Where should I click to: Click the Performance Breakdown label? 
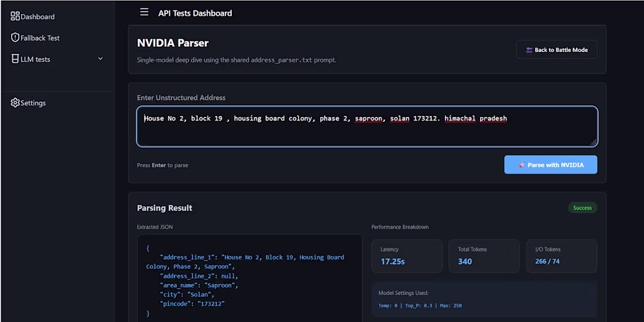pyautogui.click(x=400, y=227)
